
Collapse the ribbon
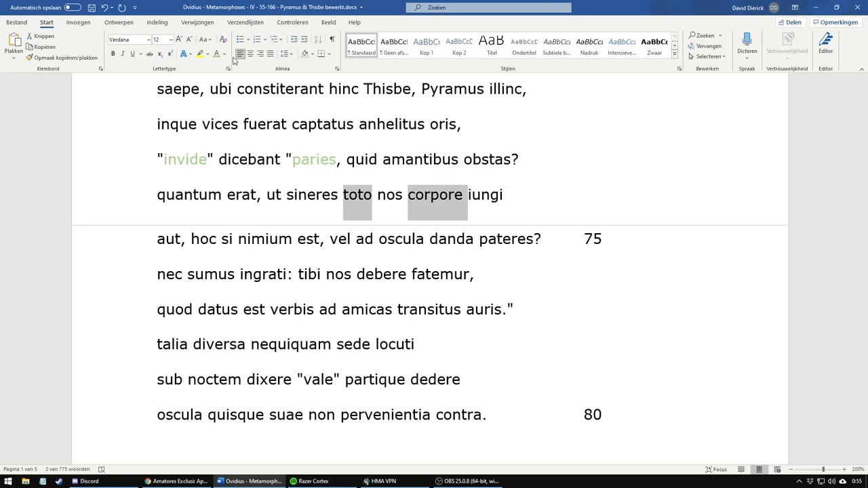click(862, 68)
